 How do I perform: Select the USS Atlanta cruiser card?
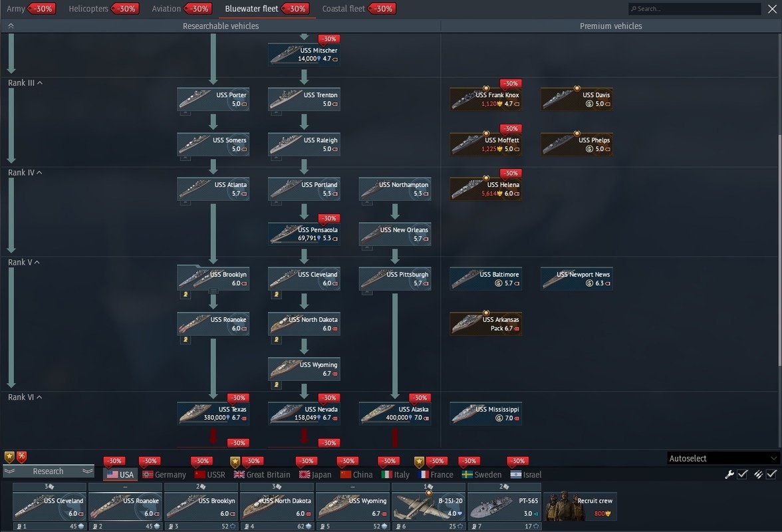[x=213, y=189]
